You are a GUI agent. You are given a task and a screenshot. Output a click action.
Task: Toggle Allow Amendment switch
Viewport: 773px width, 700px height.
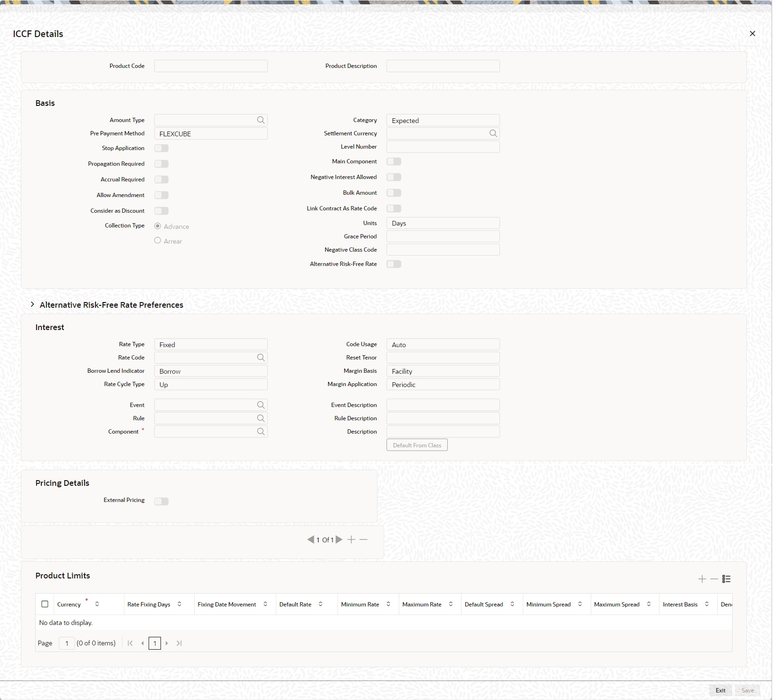tap(161, 195)
